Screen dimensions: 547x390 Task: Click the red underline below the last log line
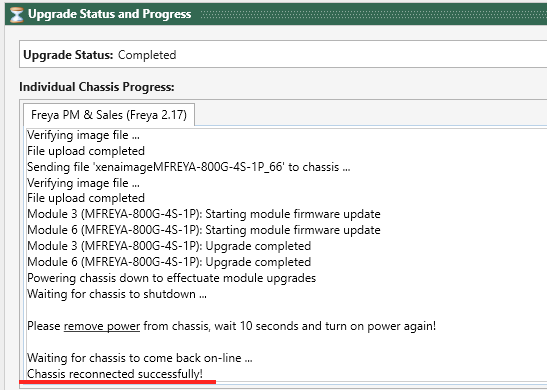coord(118,382)
